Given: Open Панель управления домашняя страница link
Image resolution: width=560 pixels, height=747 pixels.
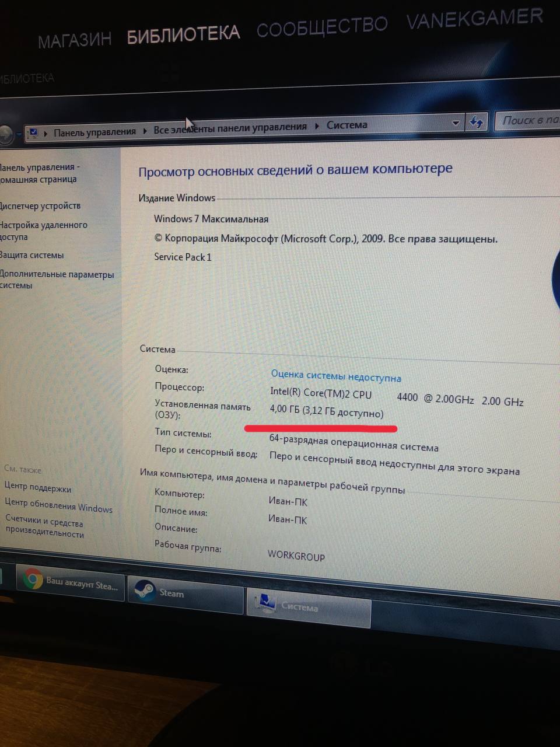Looking at the screenshot, I should 40,173.
